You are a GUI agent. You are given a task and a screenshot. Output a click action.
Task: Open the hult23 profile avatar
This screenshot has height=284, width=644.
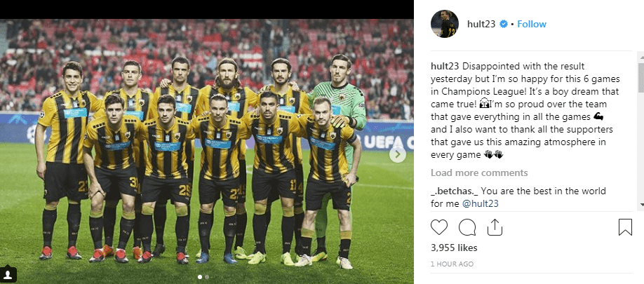click(x=445, y=24)
